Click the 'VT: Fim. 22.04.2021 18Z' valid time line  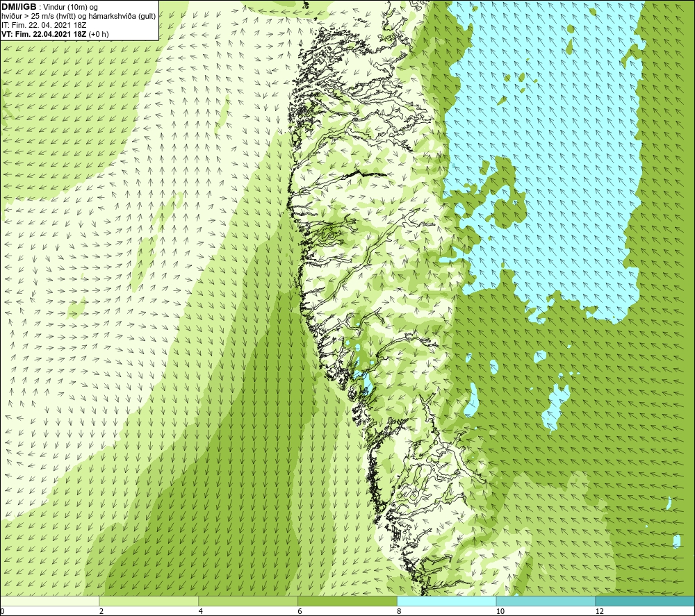pyautogui.click(x=55, y=34)
